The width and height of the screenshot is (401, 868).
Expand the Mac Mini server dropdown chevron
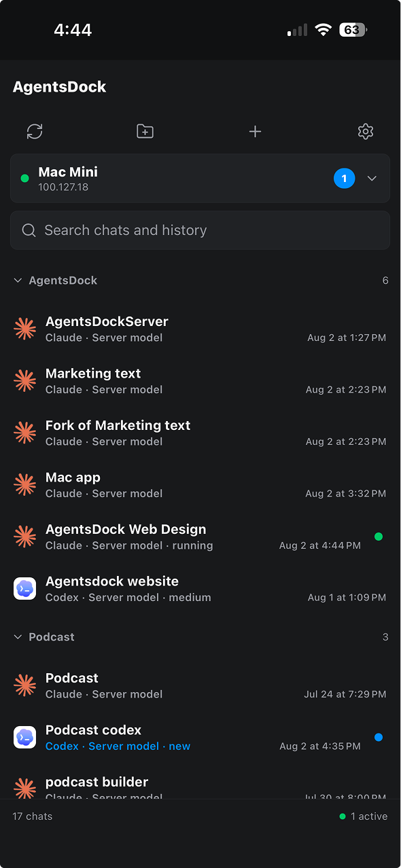click(372, 179)
